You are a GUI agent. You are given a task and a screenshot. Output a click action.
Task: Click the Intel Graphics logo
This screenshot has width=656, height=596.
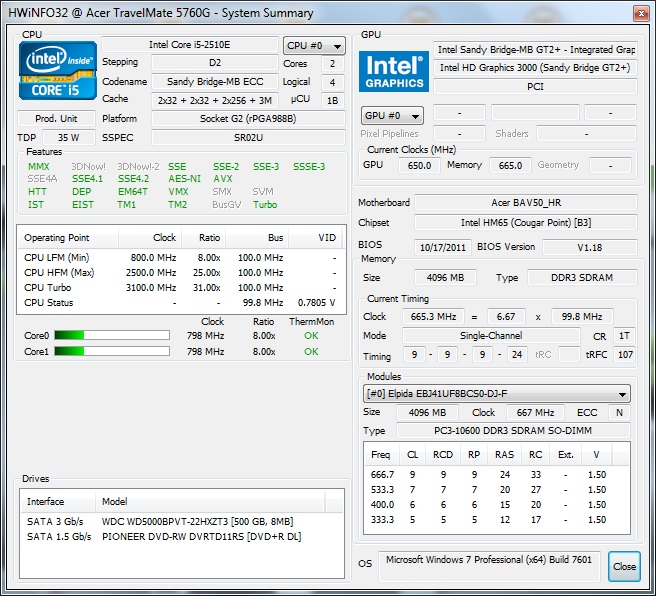394,71
